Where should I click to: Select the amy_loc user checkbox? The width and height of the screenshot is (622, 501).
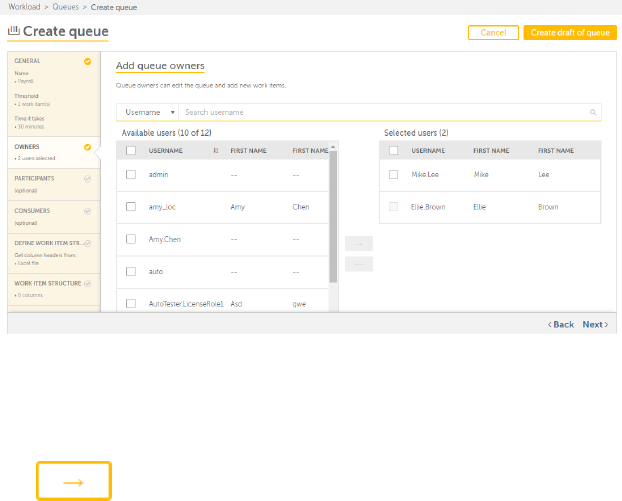(131, 207)
